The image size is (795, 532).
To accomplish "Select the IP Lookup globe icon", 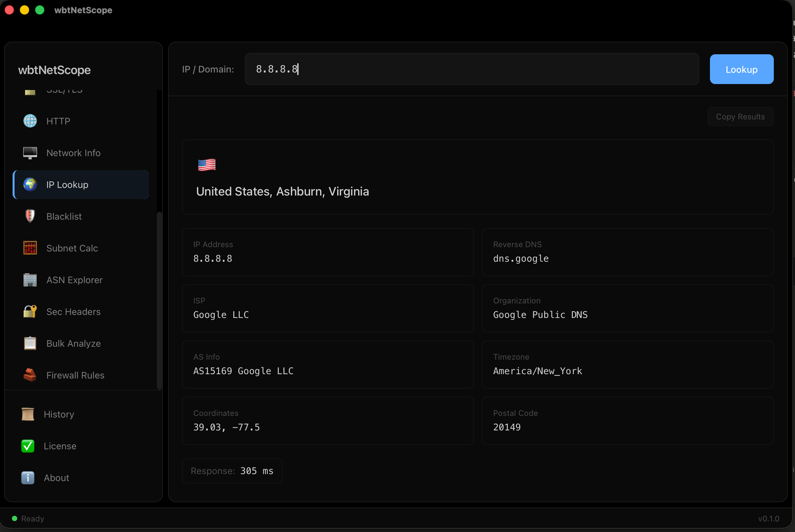I will 30,185.
